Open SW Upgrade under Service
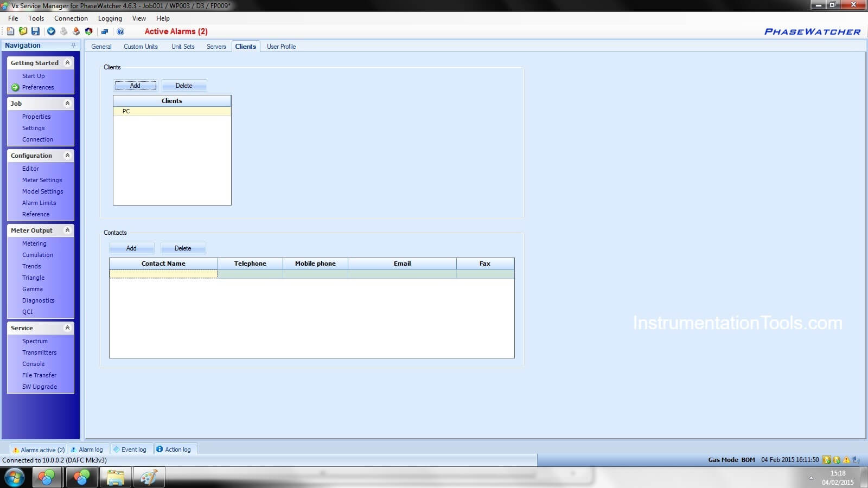The width and height of the screenshot is (868, 488). 40,387
